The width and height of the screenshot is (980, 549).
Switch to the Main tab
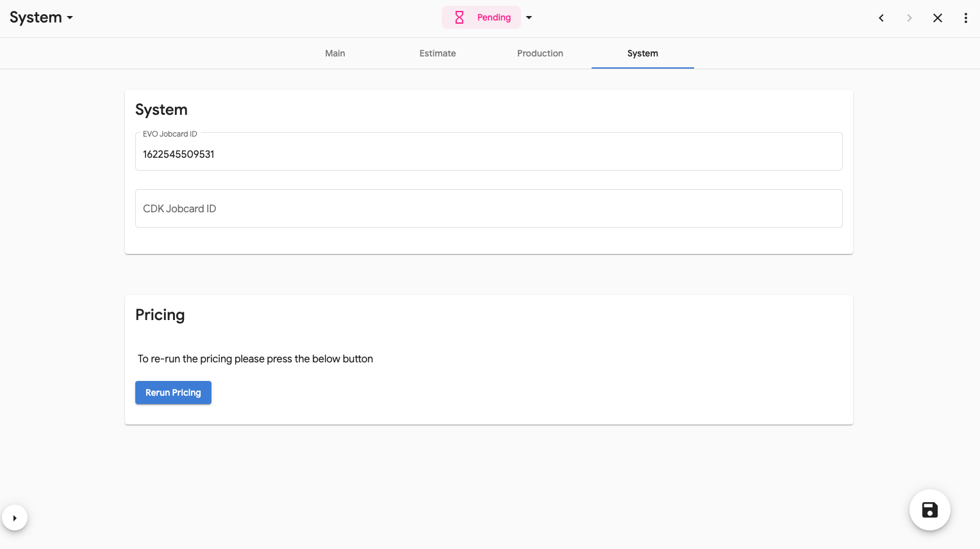[x=335, y=53]
